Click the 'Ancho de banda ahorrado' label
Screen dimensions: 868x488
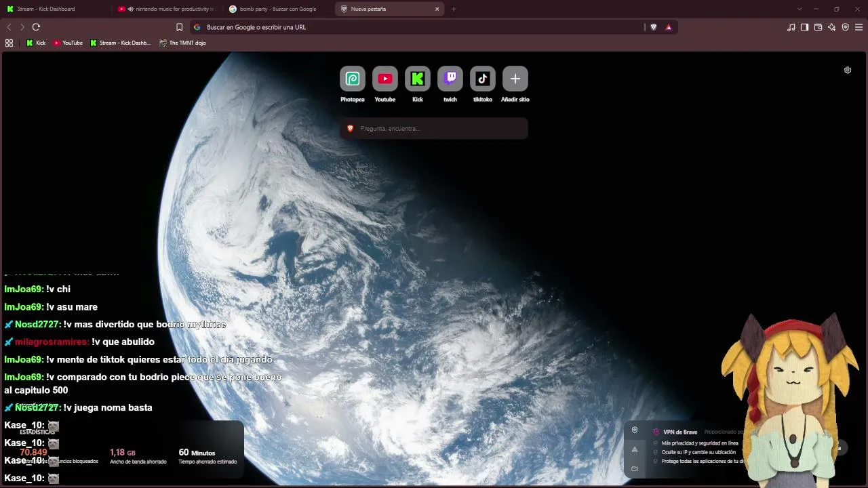(x=138, y=462)
